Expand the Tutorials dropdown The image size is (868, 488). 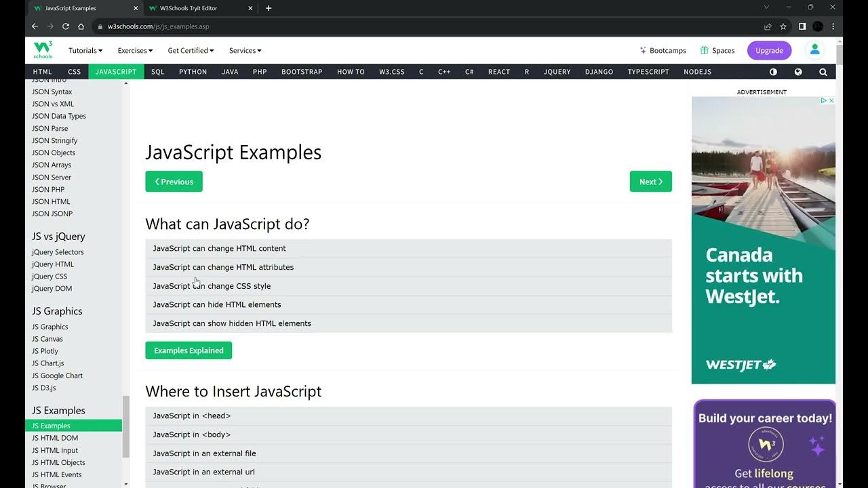click(85, 51)
